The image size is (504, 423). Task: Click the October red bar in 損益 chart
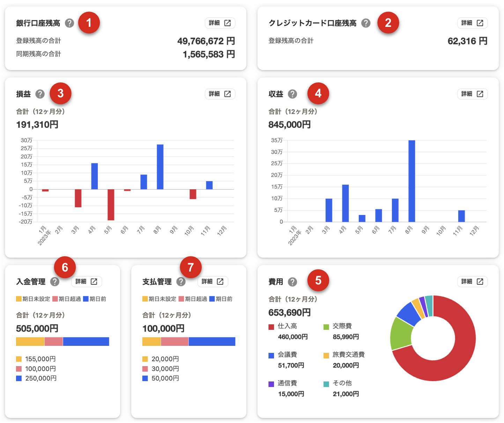coord(193,194)
